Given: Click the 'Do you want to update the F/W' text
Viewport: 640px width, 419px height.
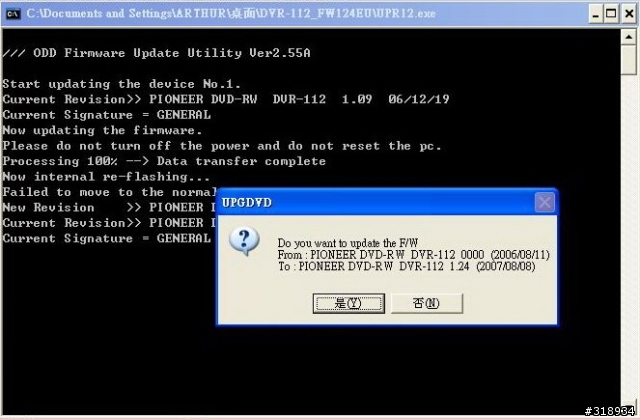Looking at the screenshot, I should 348,243.
